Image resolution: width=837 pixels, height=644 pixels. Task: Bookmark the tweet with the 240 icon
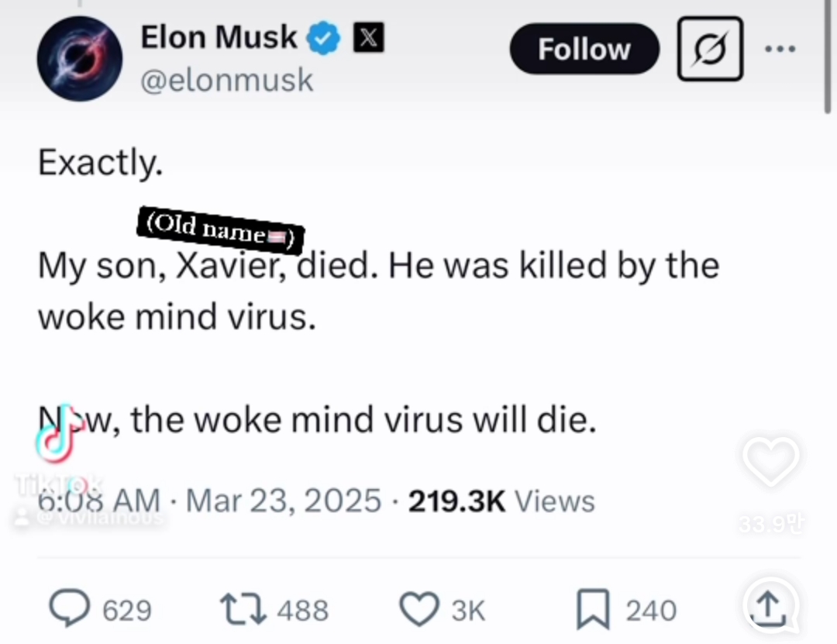point(593,610)
